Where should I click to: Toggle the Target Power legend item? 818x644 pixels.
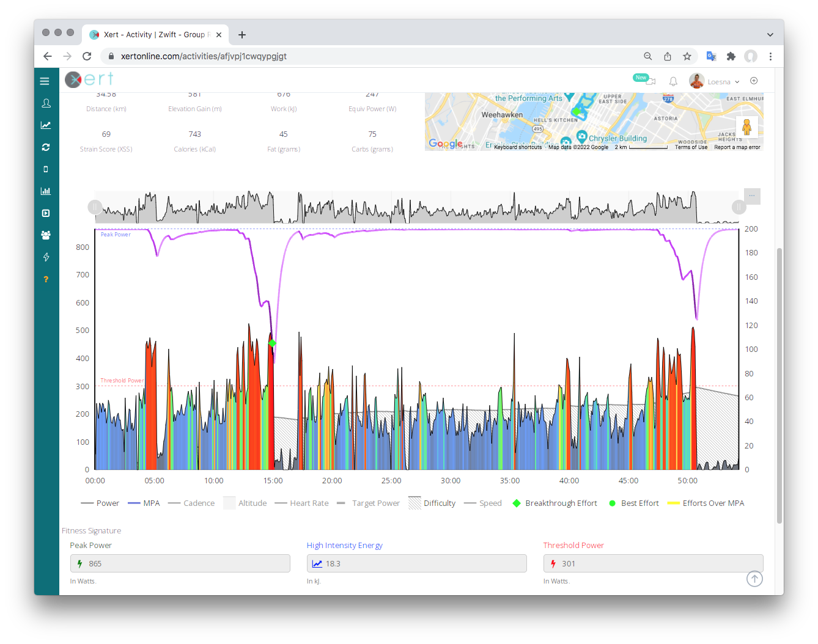368,503
